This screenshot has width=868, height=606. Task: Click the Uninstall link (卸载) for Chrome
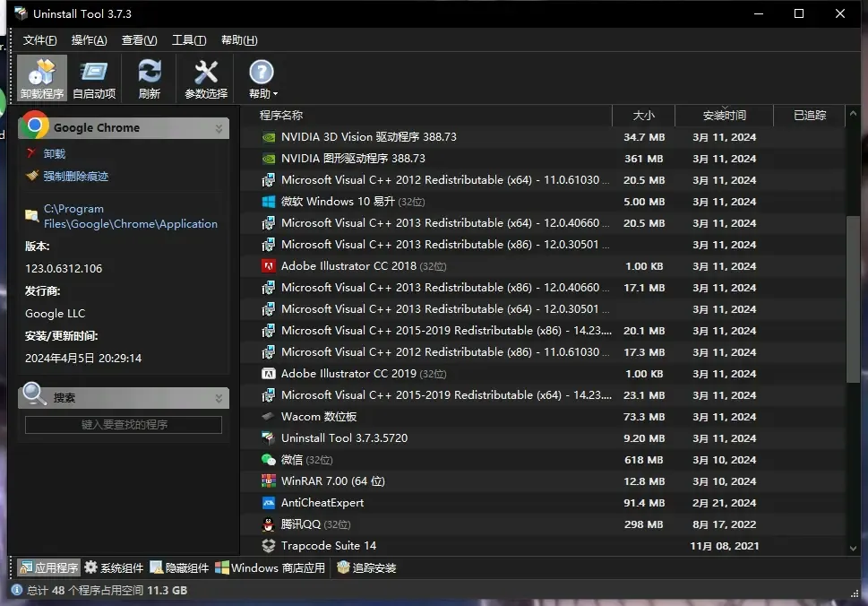[x=55, y=154]
